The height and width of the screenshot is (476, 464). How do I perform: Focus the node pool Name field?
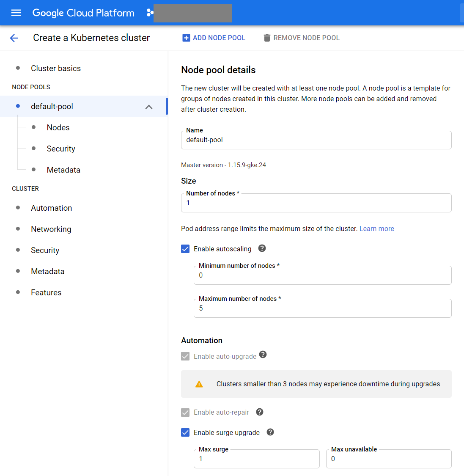pos(316,140)
